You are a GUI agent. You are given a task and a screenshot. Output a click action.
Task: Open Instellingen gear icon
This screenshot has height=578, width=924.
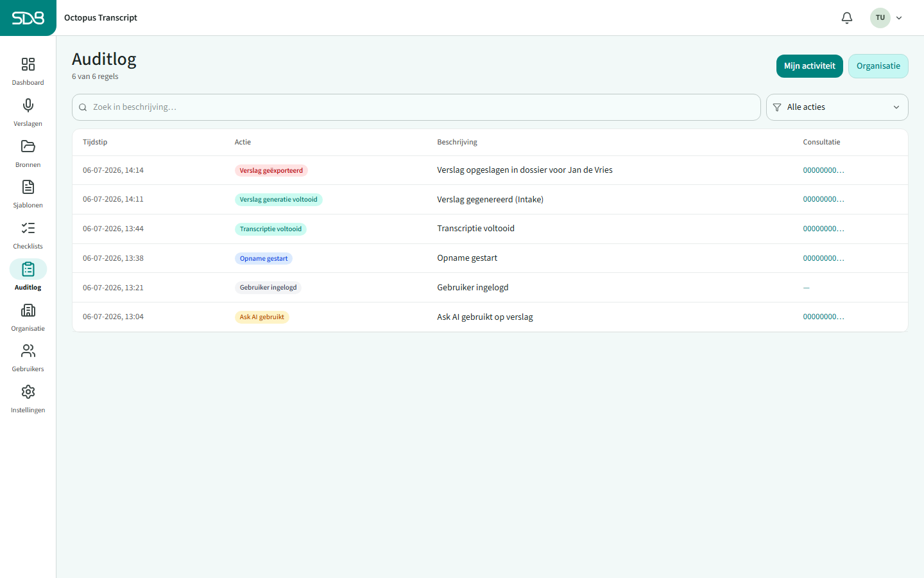click(28, 392)
